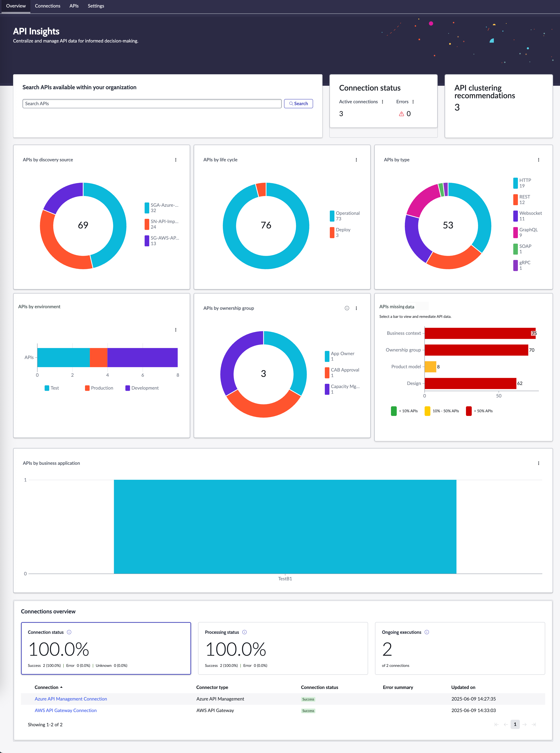Toggle SG-AWS-AP legend color swatch
The width and height of the screenshot is (560, 753).
tap(147, 241)
